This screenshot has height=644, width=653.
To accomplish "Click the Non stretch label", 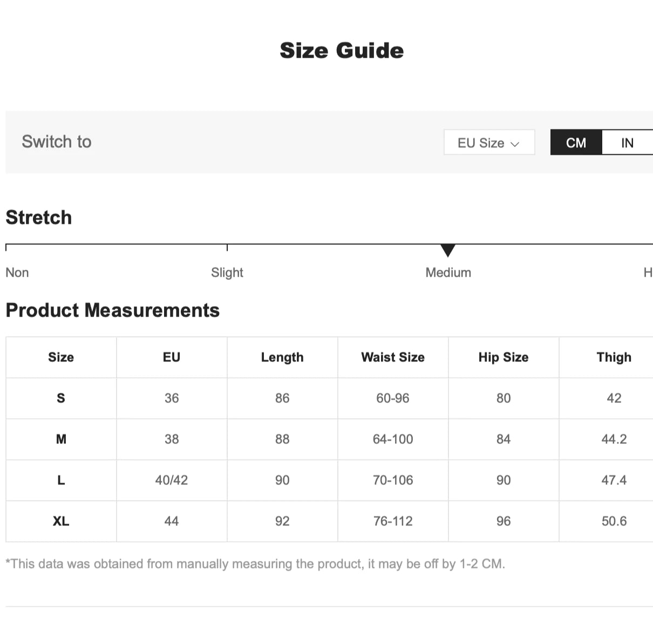I will [17, 272].
